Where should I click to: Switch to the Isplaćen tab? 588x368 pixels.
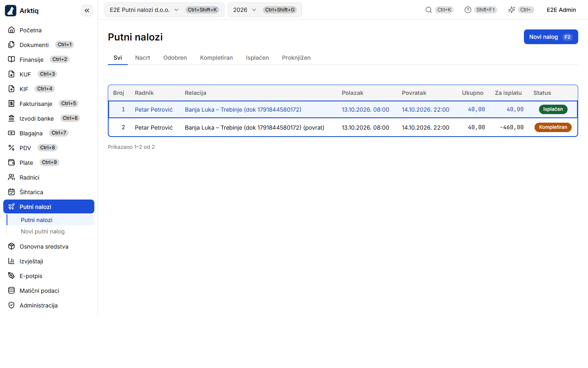coord(257,58)
